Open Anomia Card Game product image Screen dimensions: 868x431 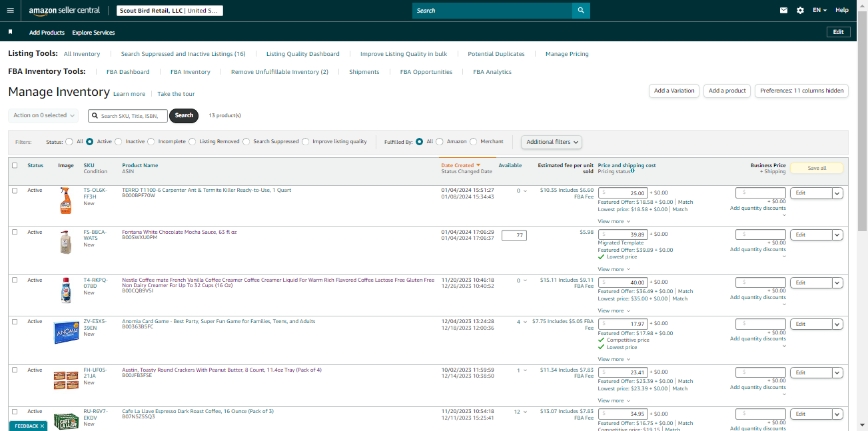[66, 332]
